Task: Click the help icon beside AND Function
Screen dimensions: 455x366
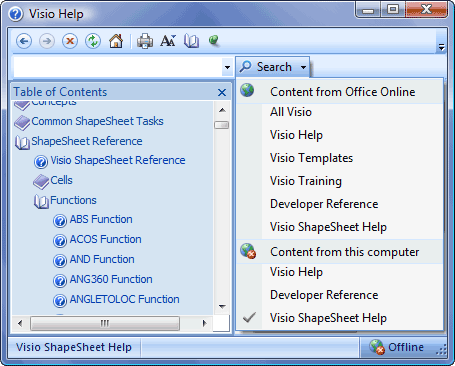Action: click(x=60, y=261)
